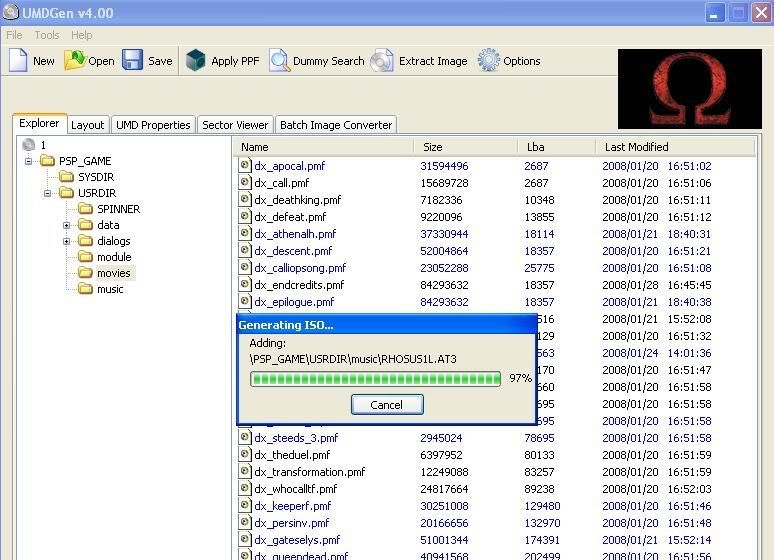Select dx_epilogue.pmf file name
The image size is (774, 560).
[294, 302]
